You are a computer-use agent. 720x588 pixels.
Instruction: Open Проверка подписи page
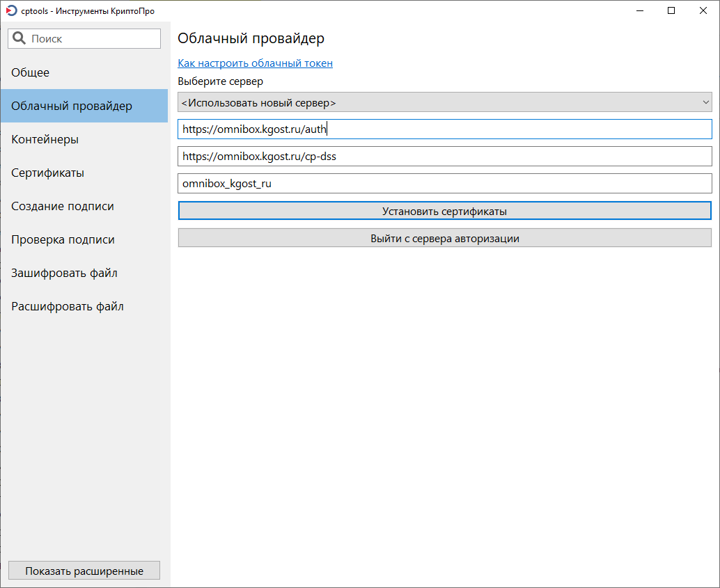click(x=63, y=239)
